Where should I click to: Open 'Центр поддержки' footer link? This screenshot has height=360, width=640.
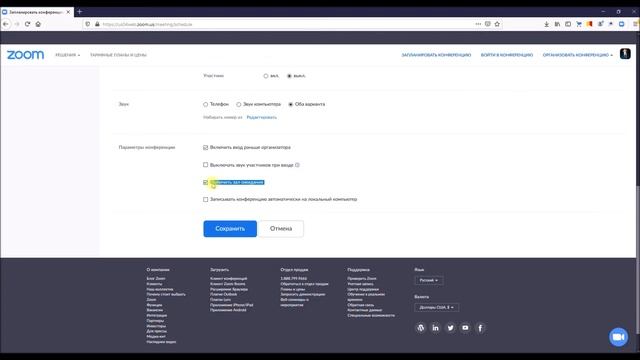(363, 289)
